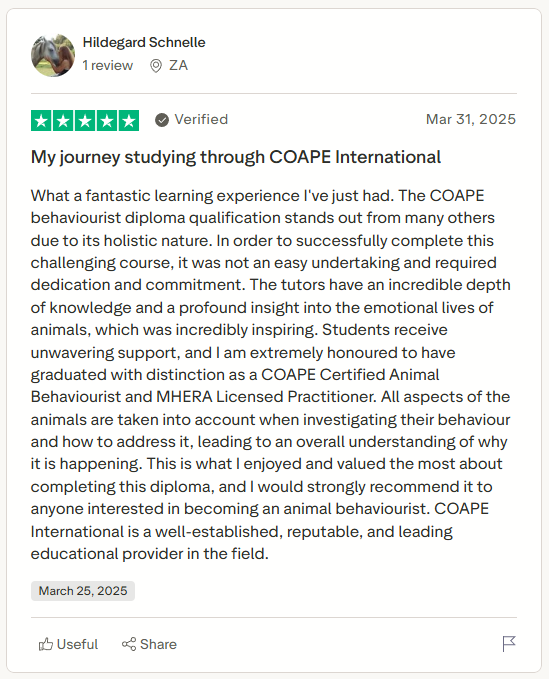Click the Verified checkmark badge icon

(161, 120)
